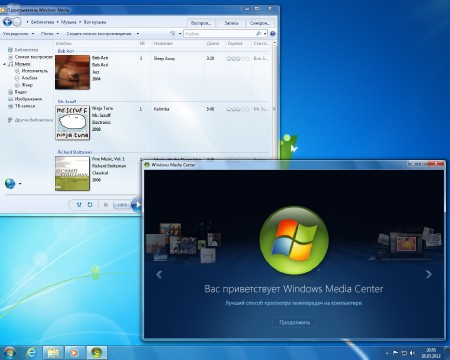Click the Richard Stoltzman artist heading

75,152
